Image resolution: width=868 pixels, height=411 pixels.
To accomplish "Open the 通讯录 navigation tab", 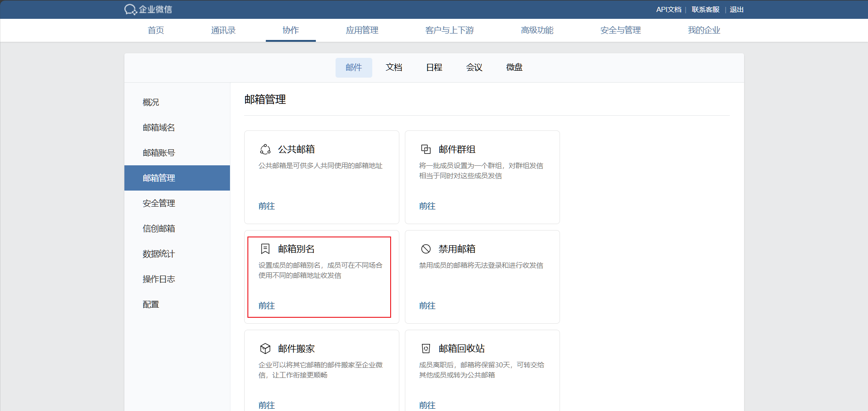I will [x=224, y=30].
